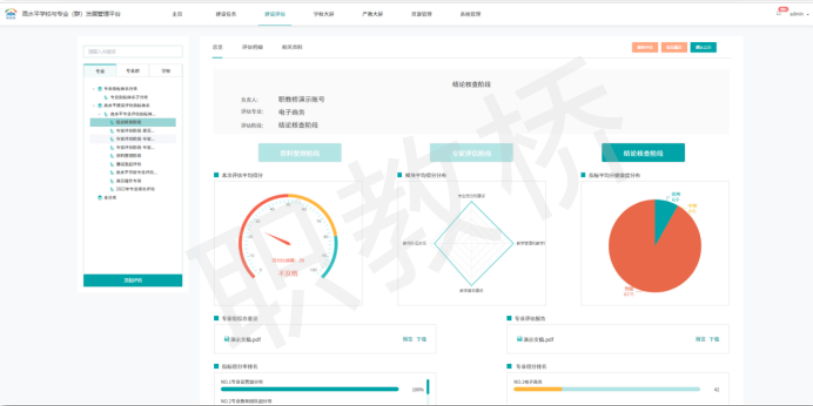Click the platform logo in the header
The width and height of the screenshot is (813, 406).
(x=10, y=13)
